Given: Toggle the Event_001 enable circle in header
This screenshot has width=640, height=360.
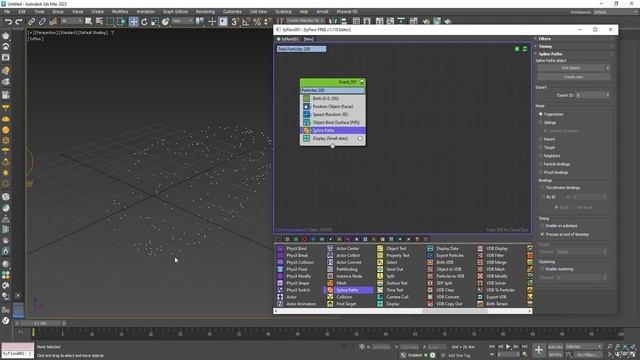Looking at the screenshot, I should [x=362, y=82].
